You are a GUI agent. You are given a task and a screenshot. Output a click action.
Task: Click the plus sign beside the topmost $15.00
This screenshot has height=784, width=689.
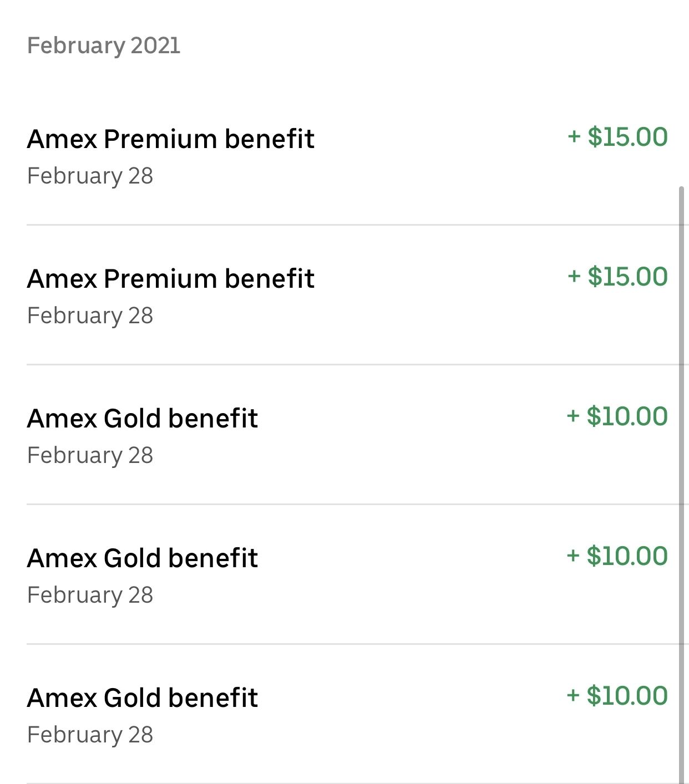click(574, 136)
